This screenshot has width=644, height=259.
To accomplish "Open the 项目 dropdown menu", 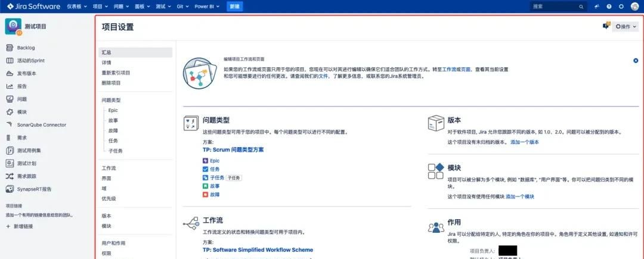I will [100, 7].
